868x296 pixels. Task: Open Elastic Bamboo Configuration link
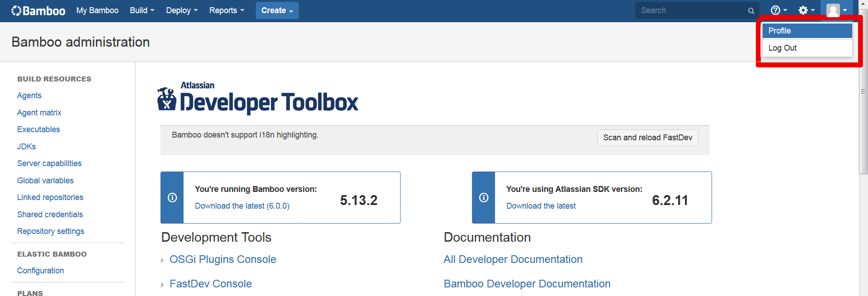(x=41, y=271)
